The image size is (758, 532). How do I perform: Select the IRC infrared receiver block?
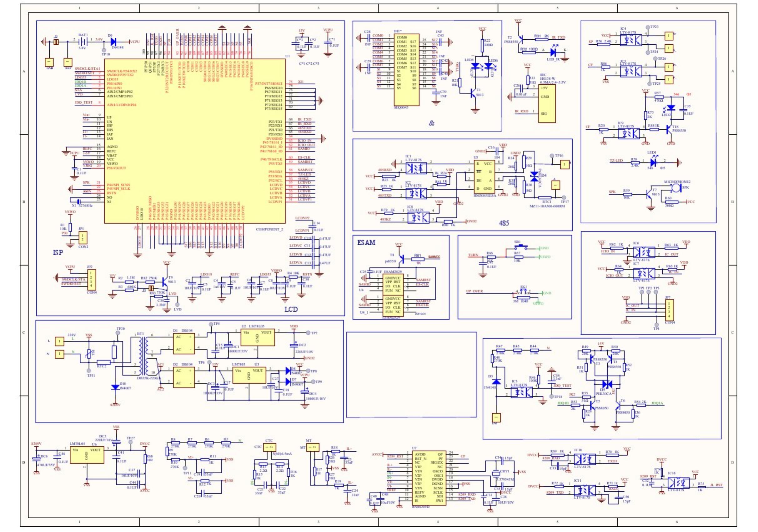547,104
